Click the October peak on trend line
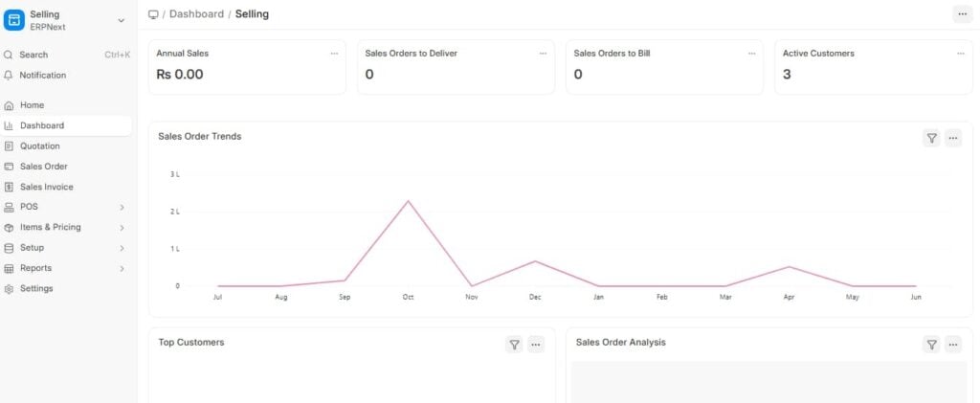 [x=409, y=201]
